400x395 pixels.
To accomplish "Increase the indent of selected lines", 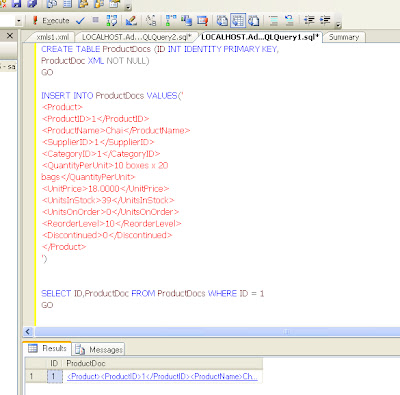I will point(325,21).
